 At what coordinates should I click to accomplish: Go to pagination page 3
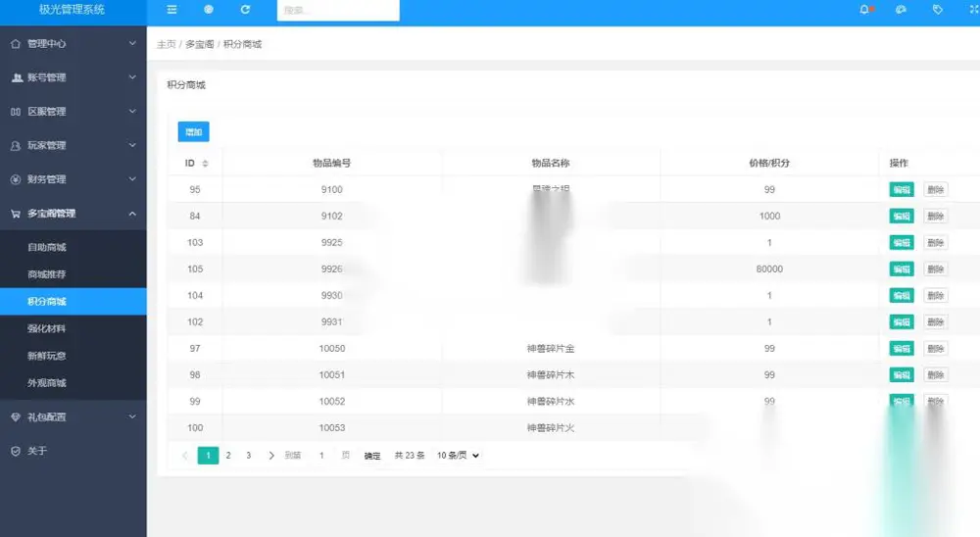click(x=249, y=455)
